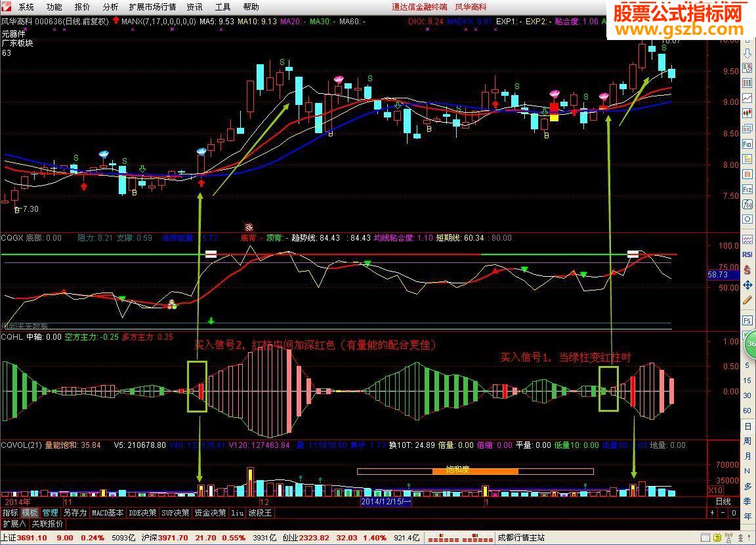Open the 资讯 menu
Image resolution: width=756 pixels, height=545 pixels.
[194, 7]
